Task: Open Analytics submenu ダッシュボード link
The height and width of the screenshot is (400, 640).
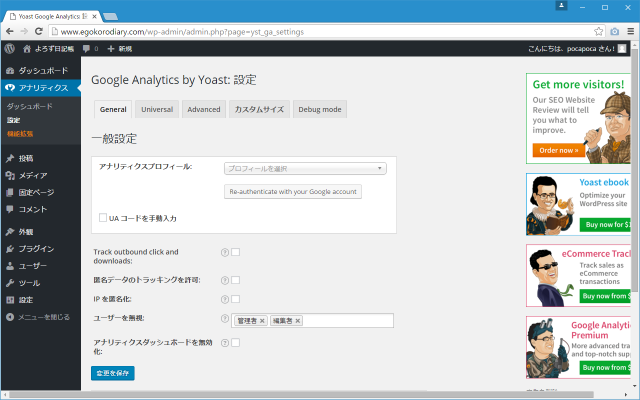Action: click(29, 106)
